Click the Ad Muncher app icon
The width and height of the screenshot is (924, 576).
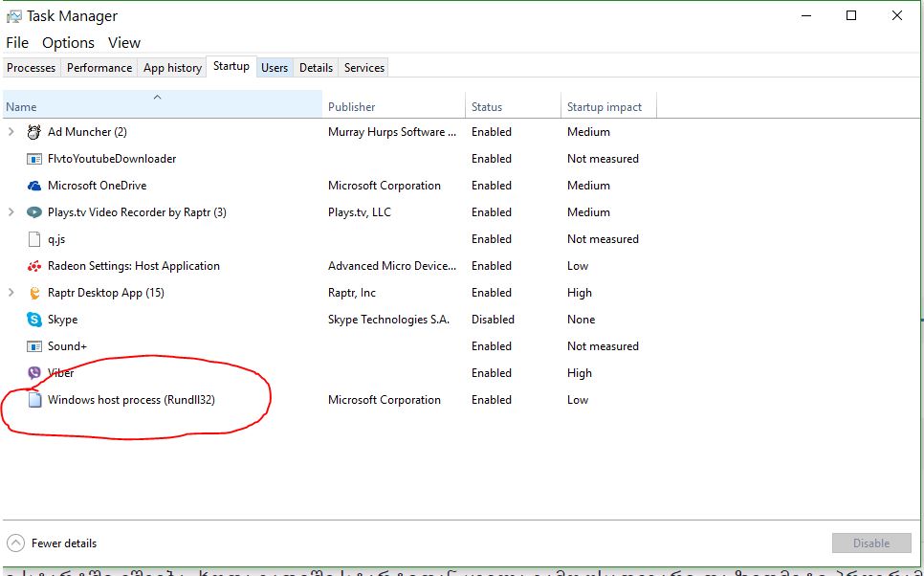point(34,132)
